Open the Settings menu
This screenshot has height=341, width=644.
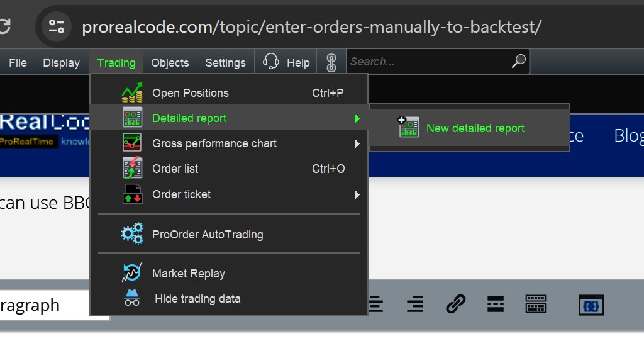click(x=225, y=62)
